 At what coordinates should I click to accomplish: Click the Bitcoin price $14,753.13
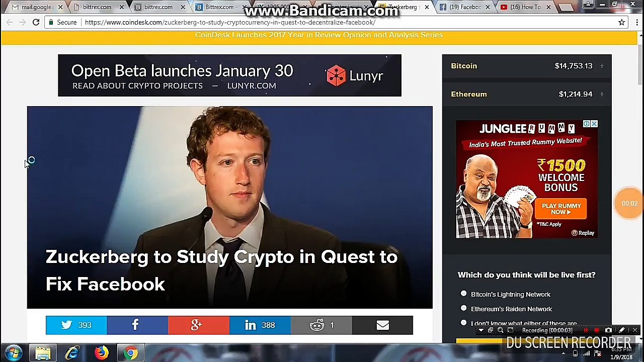573,66
